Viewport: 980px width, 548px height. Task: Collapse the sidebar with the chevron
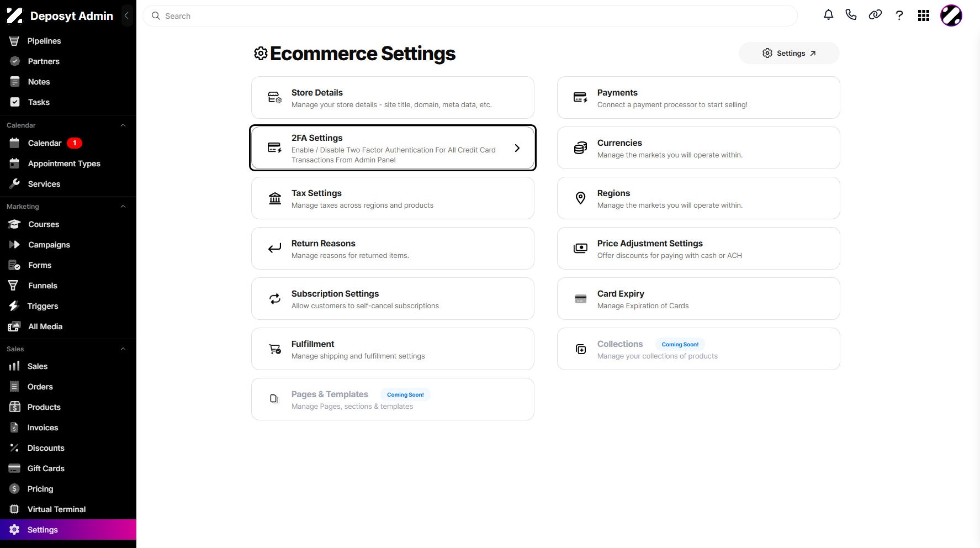tap(126, 15)
